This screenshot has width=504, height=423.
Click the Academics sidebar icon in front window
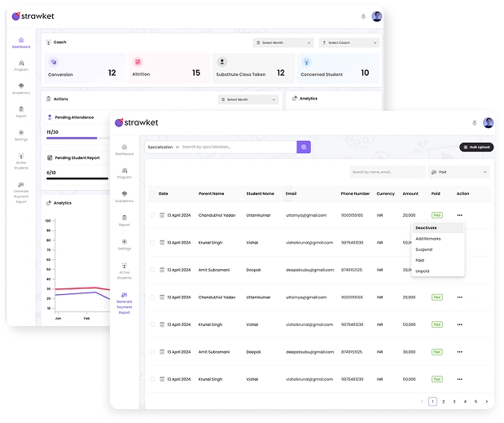125,196
